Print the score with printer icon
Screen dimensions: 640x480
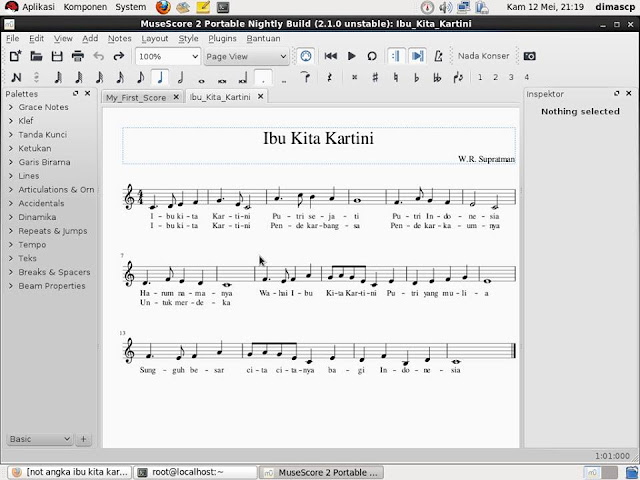pos(78,56)
